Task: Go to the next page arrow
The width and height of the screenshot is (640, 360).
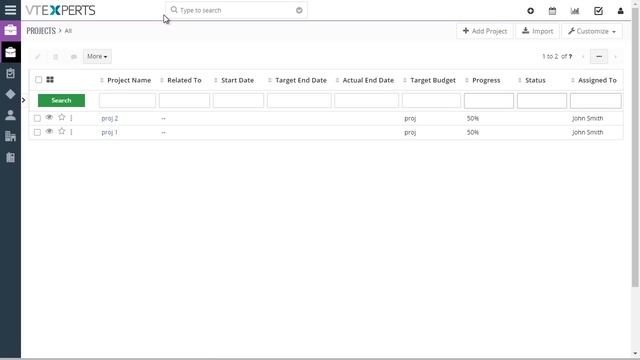Action: (615, 56)
